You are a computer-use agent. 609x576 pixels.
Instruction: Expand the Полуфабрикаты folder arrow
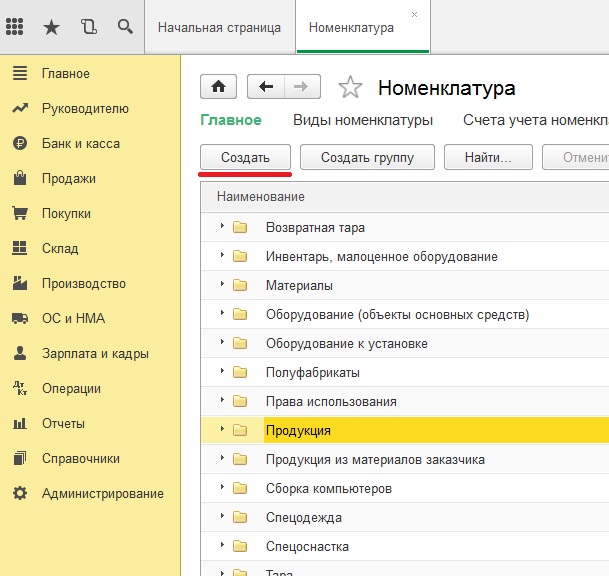click(x=222, y=372)
